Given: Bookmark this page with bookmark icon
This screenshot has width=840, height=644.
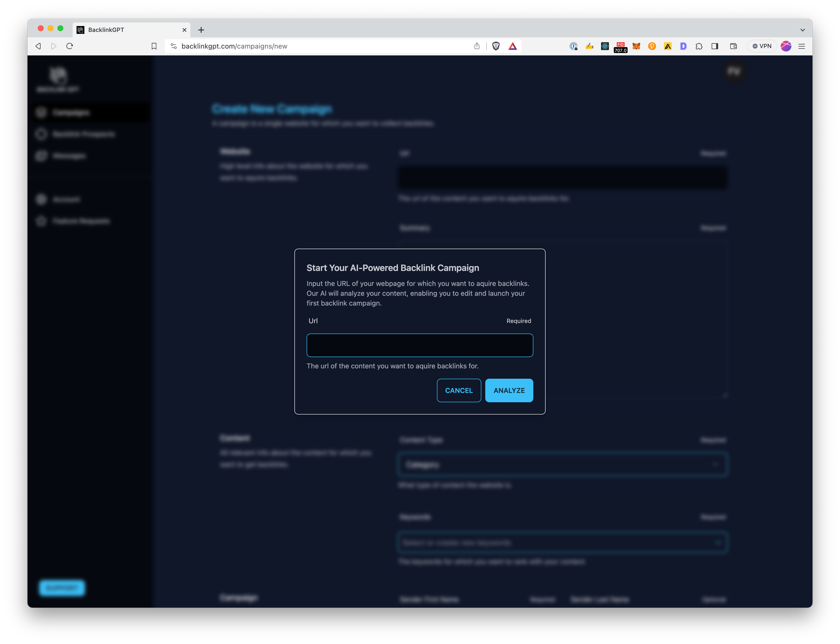Looking at the screenshot, I should [154, 46].
